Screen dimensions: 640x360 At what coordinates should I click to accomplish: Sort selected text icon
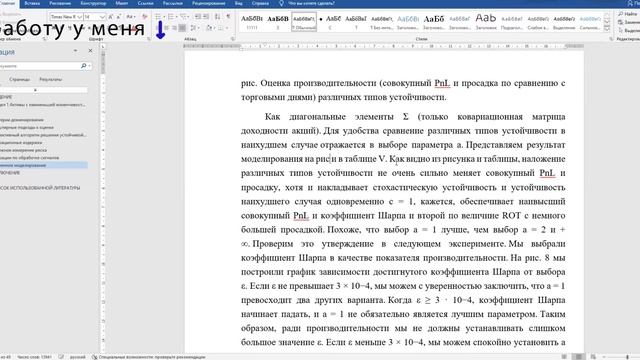click(x=218, y=17)
